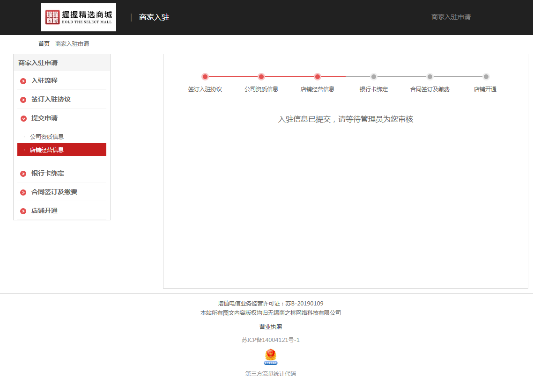Viewport: 533px width, 392px height.
Task: Open the 苏ICP备14004121号-1 link
Action: tap(271, 340)
